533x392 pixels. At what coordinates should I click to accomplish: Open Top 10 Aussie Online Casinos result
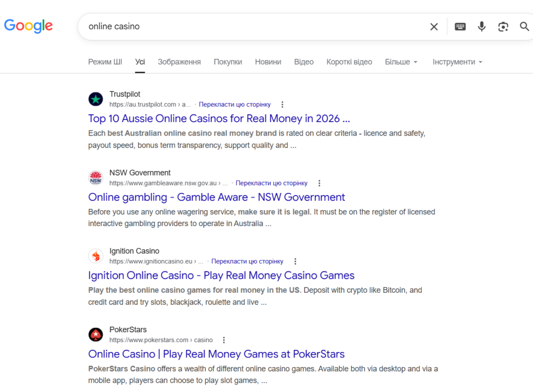(x=219, y=119)
